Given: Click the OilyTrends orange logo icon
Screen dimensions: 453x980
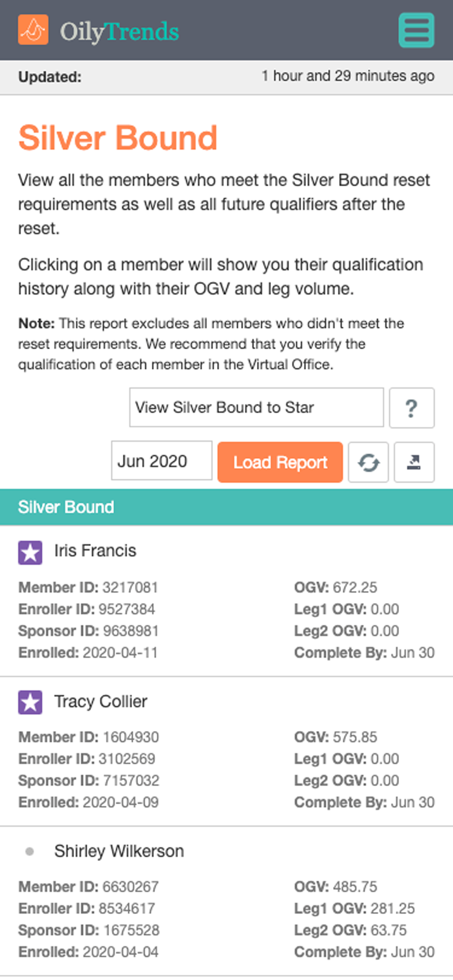Looking at the screenshot, I should pyautogui.click(x=33, y=30).
